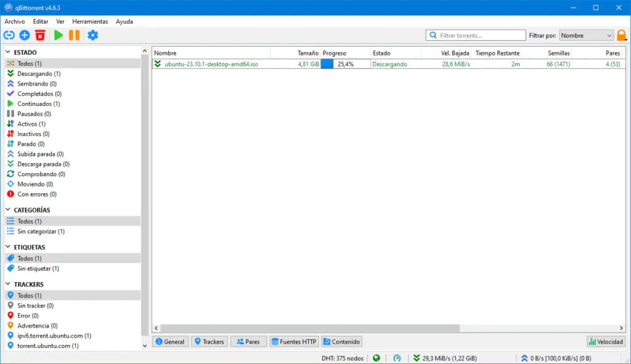Click the add torrent file plus icon
The height and width of the screenshot is (364, 631).
pos(25,36)
